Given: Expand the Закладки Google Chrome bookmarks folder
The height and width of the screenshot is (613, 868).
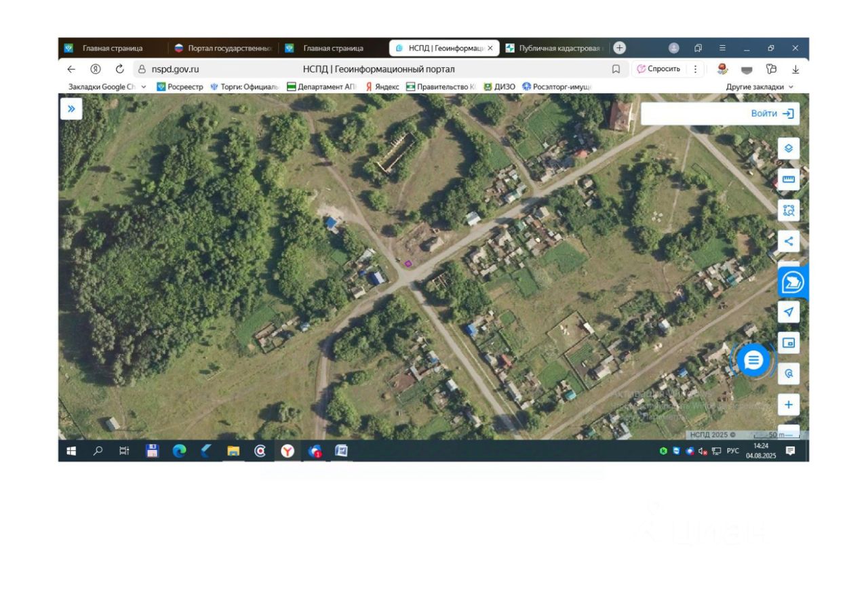Looking at the screenshot, I should tap(107, 87).
